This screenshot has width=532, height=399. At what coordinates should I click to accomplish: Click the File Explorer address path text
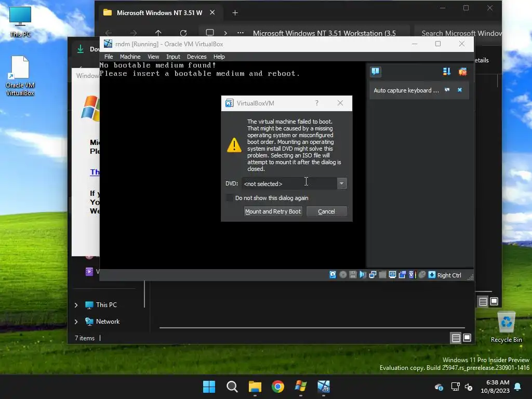coord(324,33)
